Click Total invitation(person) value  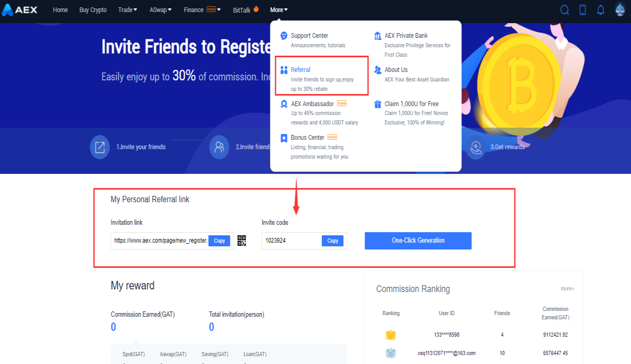point(211,327)
